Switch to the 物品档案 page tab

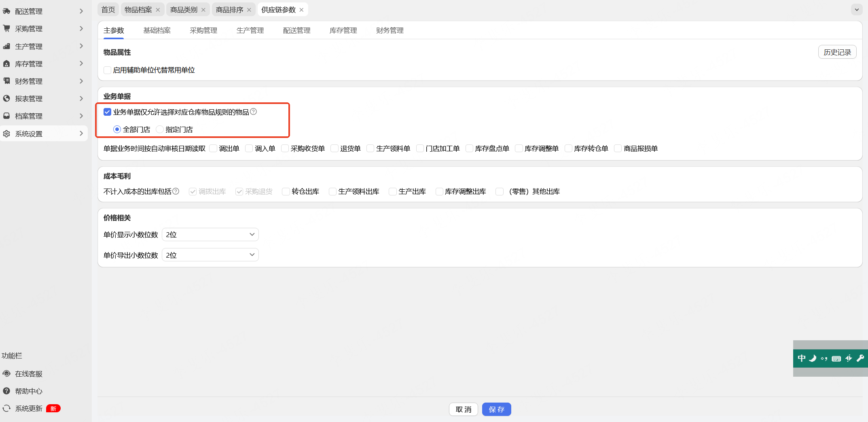point(138,10)
